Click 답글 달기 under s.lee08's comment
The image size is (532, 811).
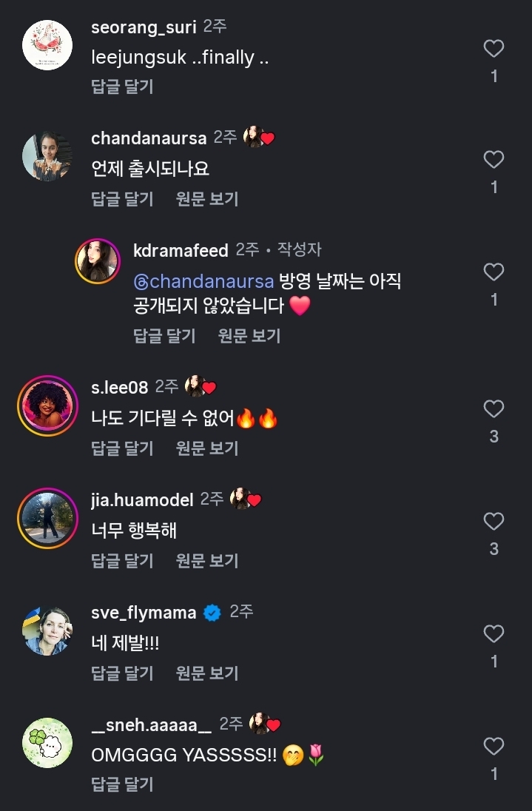(122, 448)
